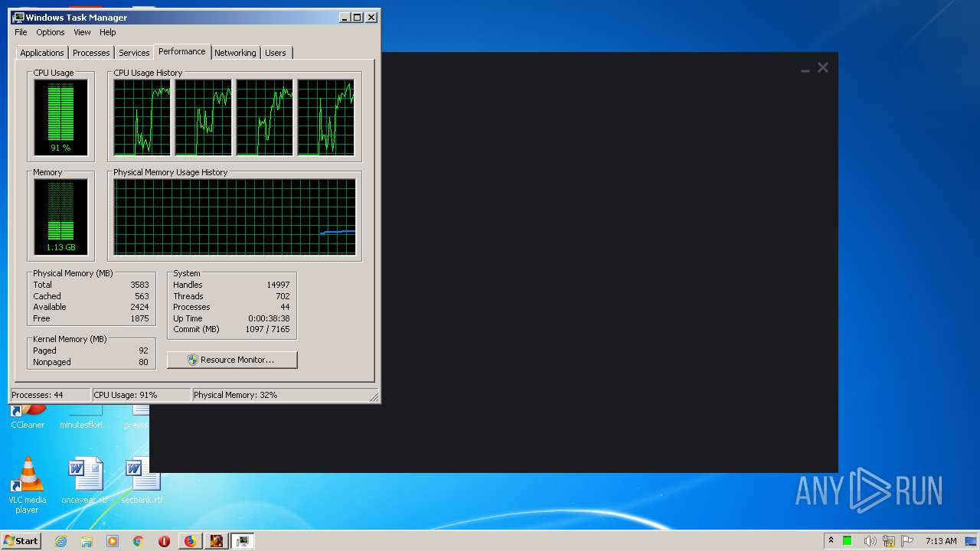This screenshot has height=551, width=980.
Task: Switch to the Processes tab
Action: [91, 53]
